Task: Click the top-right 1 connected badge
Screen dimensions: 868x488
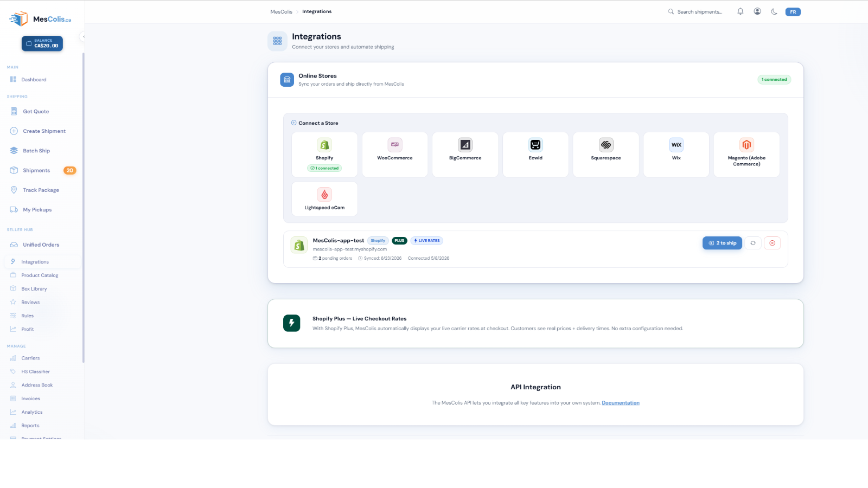Action: tap(774, 80)
